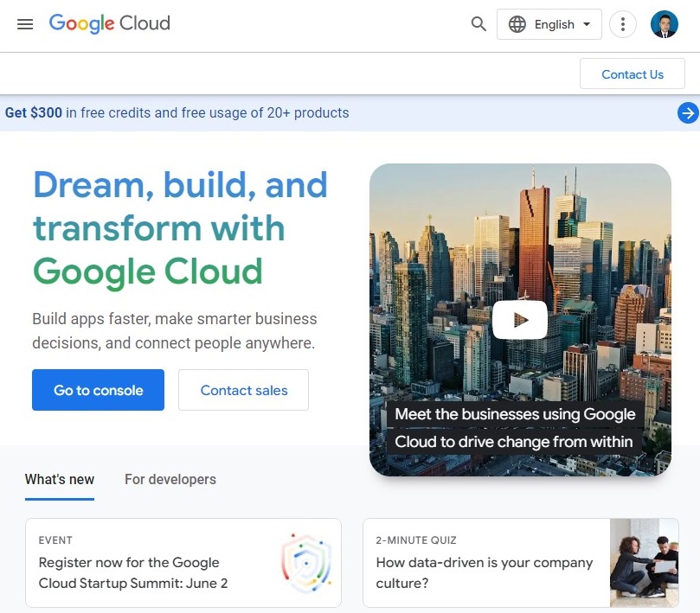Click the 'Build apps faster' description text
Image resolution: width=700 pixels, height=613 pixels.
coord(174,331)
